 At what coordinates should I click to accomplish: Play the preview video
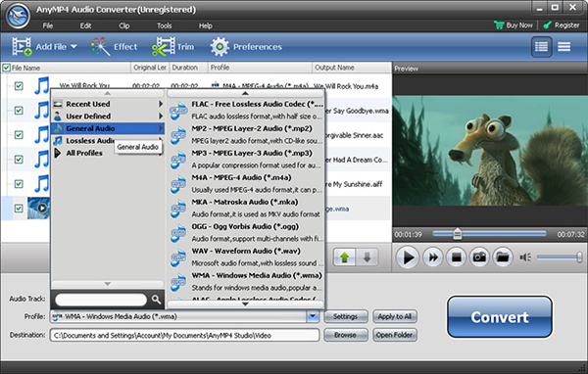408,257
